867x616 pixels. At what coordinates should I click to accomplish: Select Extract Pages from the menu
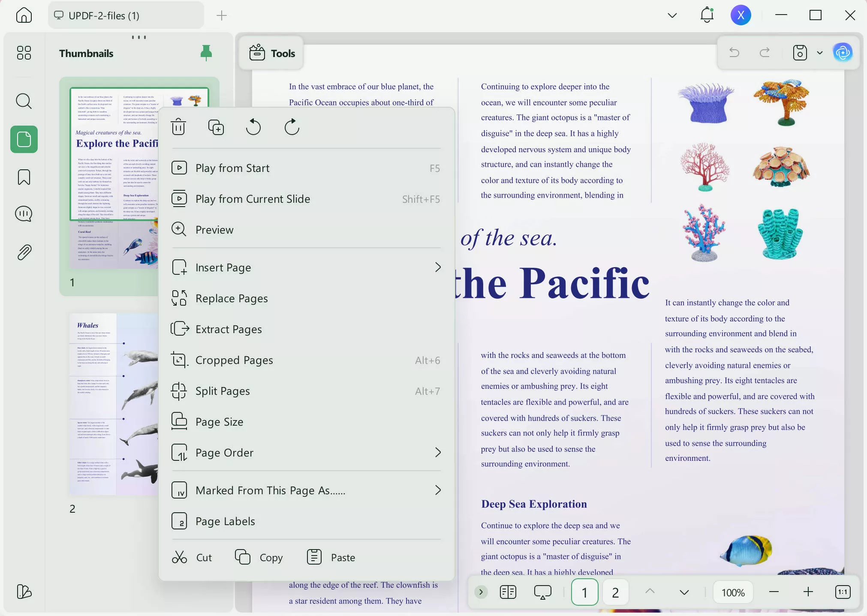229,329
